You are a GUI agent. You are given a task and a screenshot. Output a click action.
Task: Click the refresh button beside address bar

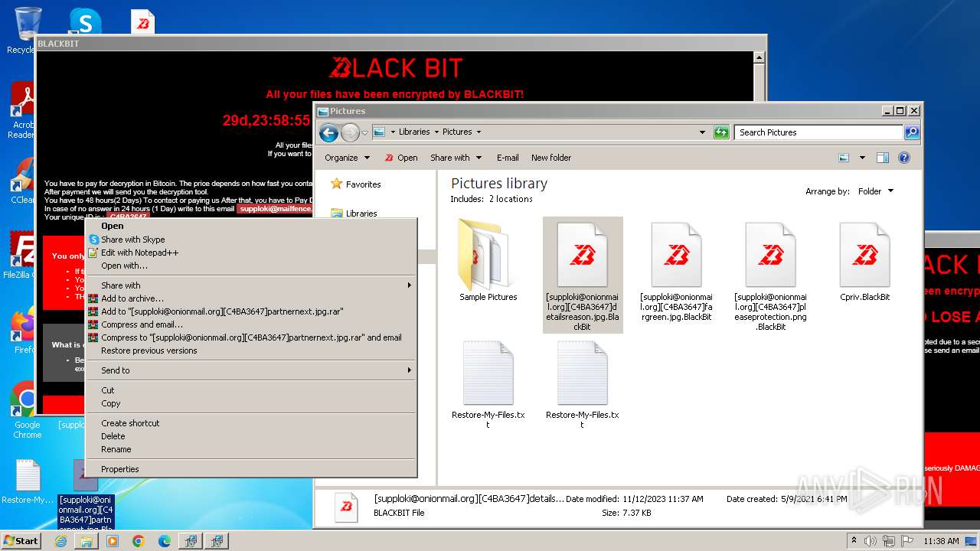click(x=721, y=132)
